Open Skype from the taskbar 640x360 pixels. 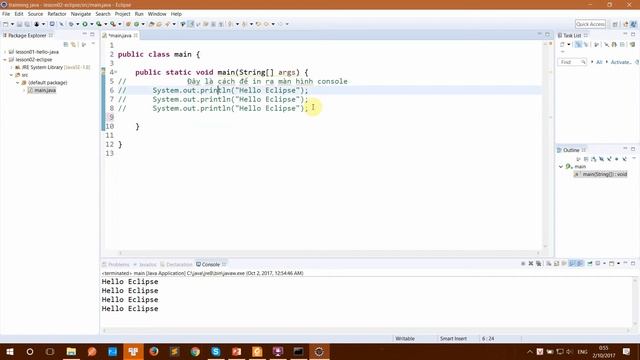[x=216, y=351]
